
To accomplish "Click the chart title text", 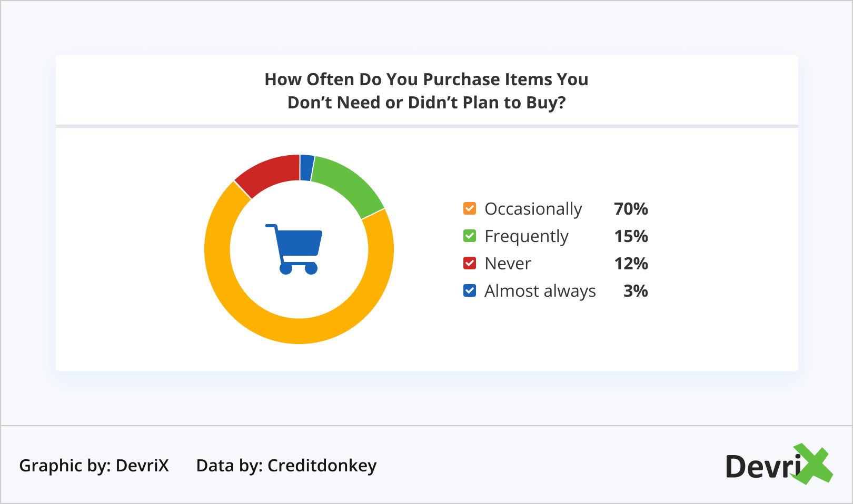I will (x=426, y=90).
